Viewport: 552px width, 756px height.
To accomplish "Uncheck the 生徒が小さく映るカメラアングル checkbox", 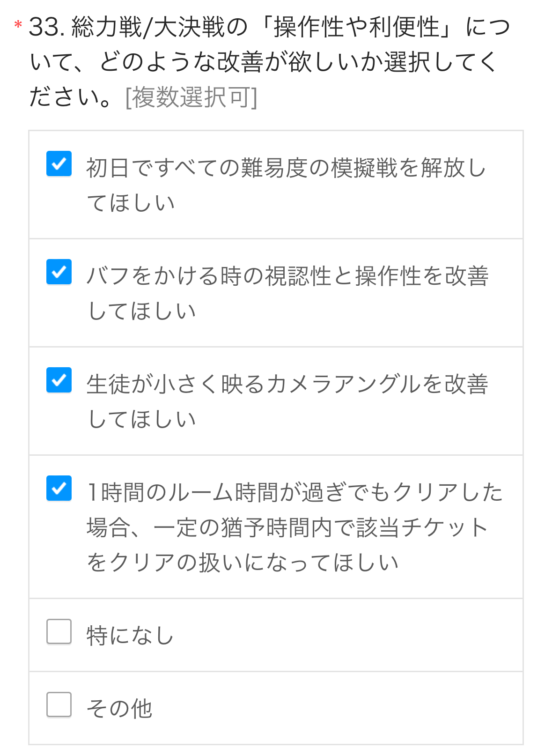I will [59, 380].
